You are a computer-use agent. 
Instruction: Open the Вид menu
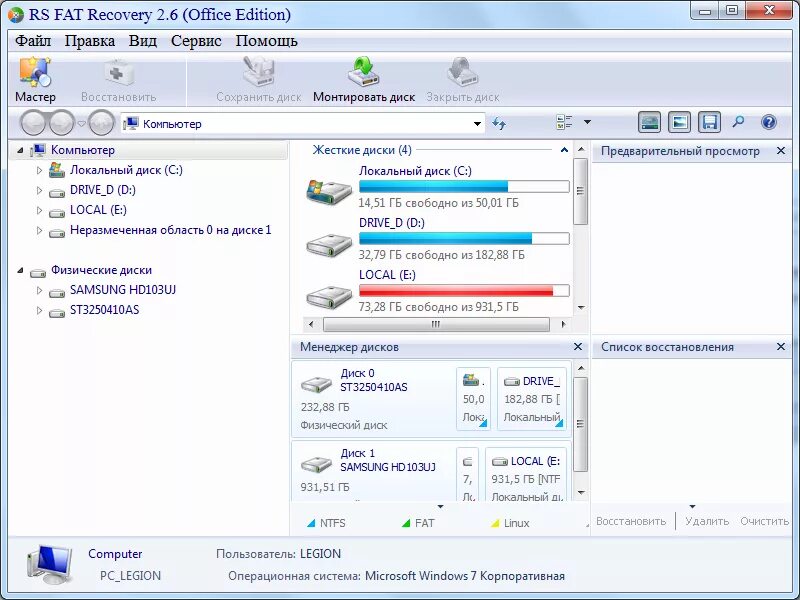tap(143, 41)
